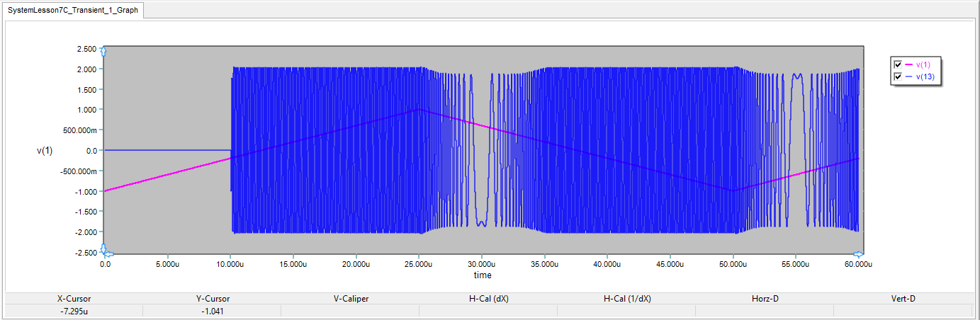Click the 2.000 y-axis tick label
Viewport: 980px width, 320px height.
pos(86,69)
